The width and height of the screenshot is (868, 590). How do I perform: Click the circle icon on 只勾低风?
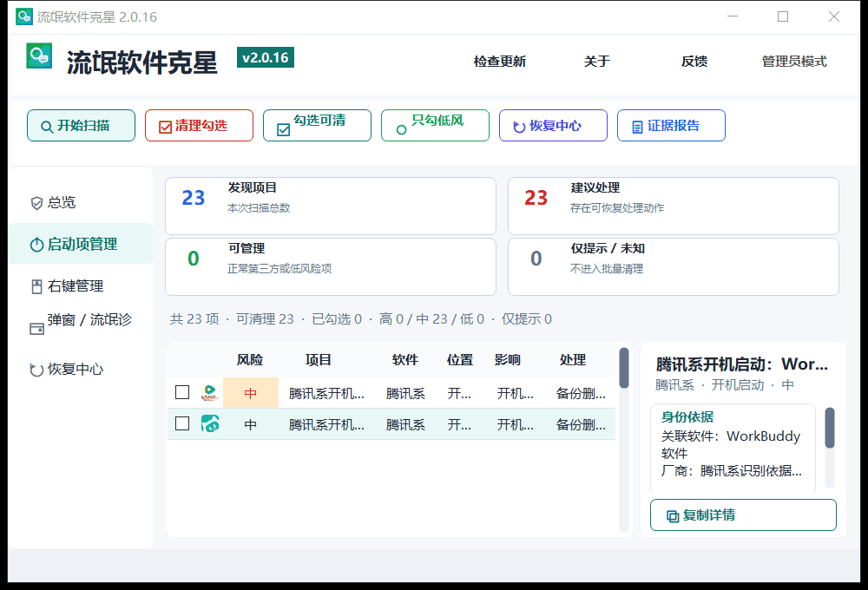pyautogui.click(x=401, y=130)
